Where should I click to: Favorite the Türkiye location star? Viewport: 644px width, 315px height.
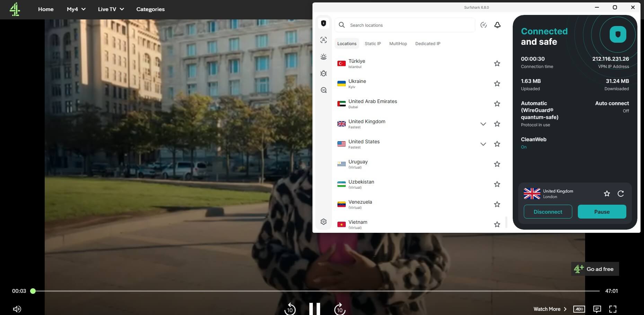click(497, 63)
